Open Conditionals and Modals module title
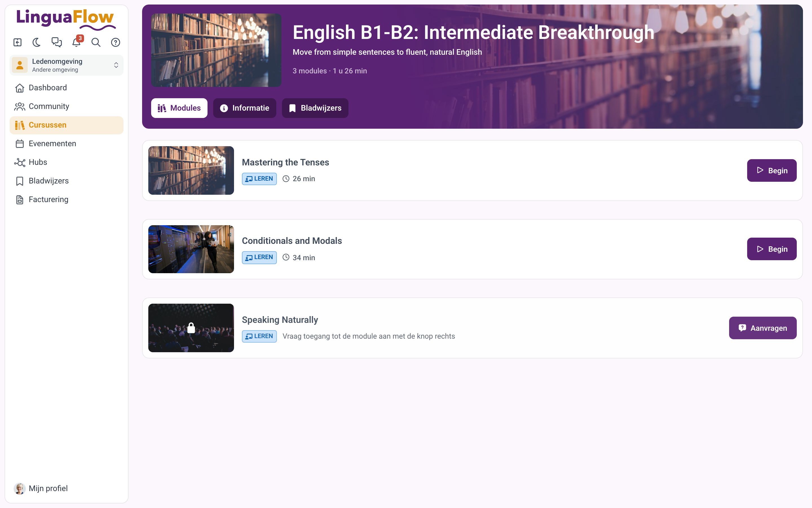This screenshot has width=812, height=508. (x=292, y=241)
